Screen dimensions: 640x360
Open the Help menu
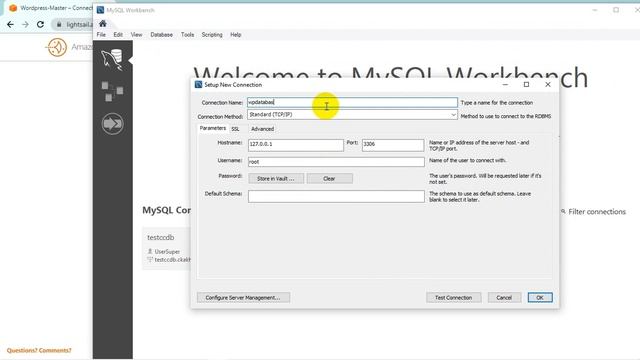click(236, 35)
